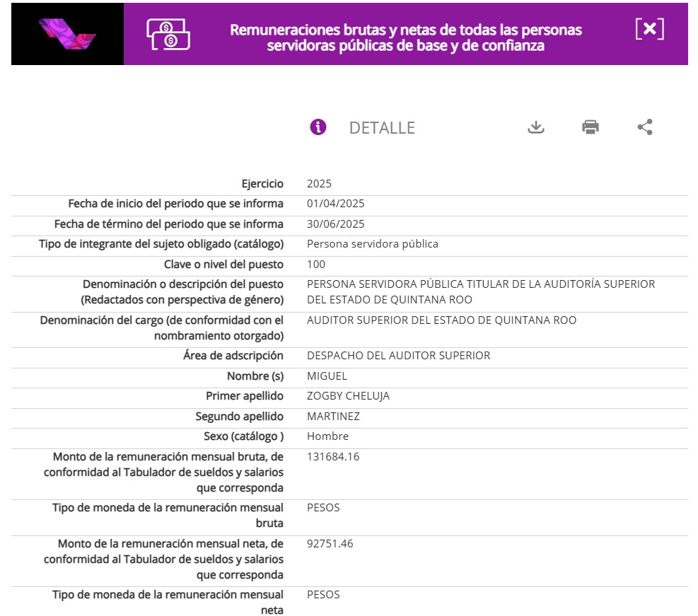Click the start date 01/04/2025

click(x=335, y=204)
